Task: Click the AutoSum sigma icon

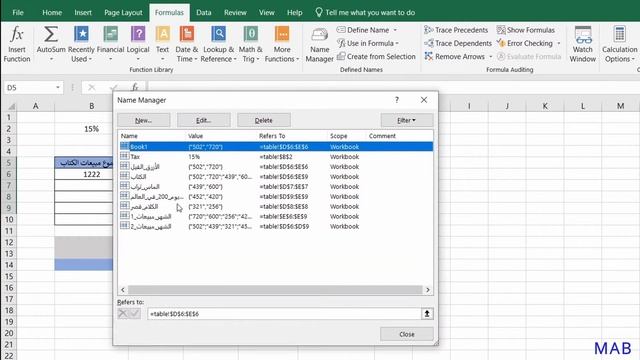Action: tap(51, 35)
